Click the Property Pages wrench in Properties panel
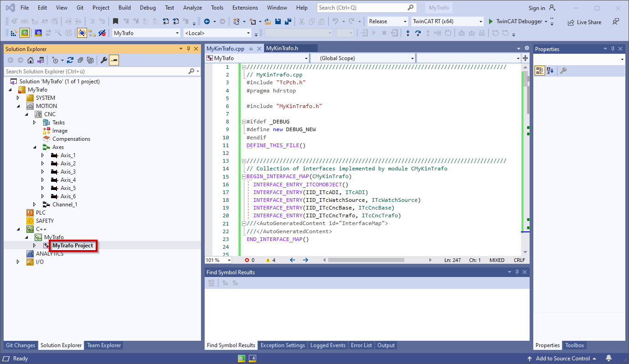This screenshot has height=364, width=629. coord(563,71)
